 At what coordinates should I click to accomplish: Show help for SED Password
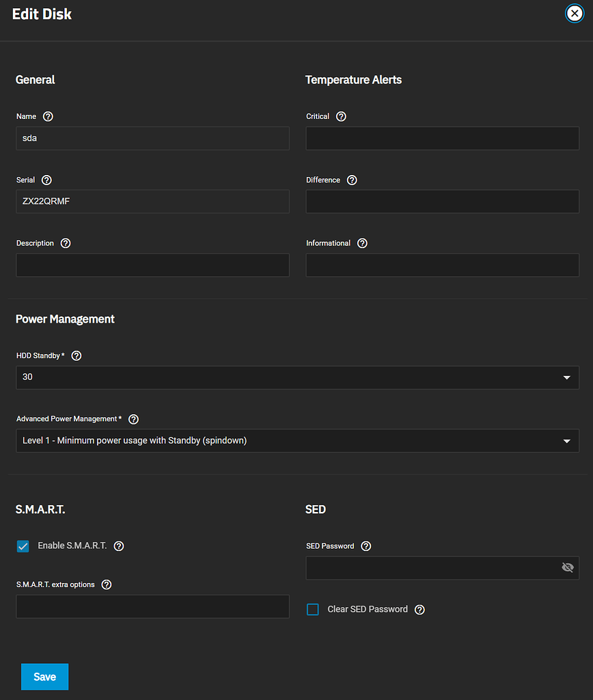click(366, 546)
